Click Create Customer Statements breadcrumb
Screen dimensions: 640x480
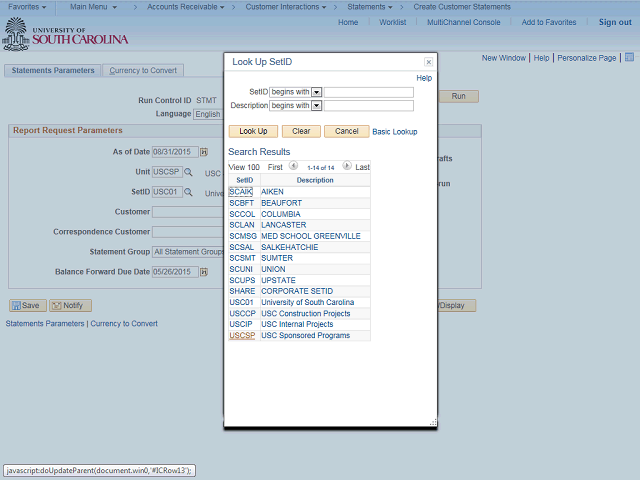click(x=462, y=7)
